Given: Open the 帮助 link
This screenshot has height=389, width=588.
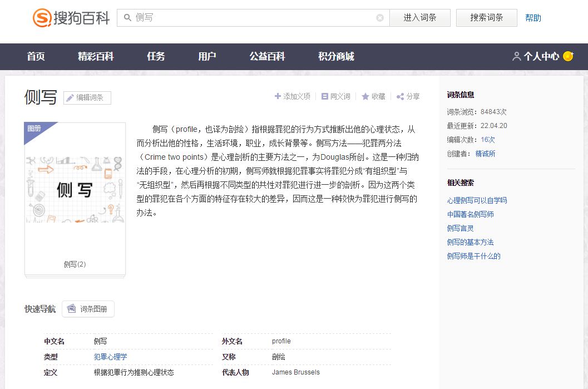Looking at the screenshot, I should pyautogui.click(x=533, y=18).
